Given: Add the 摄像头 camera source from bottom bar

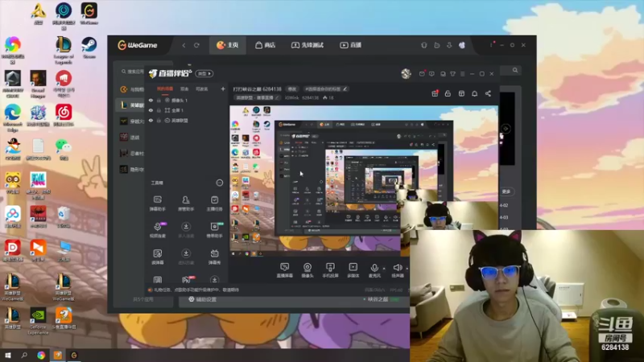Looking at the screenshot, I should coord(308,270).
